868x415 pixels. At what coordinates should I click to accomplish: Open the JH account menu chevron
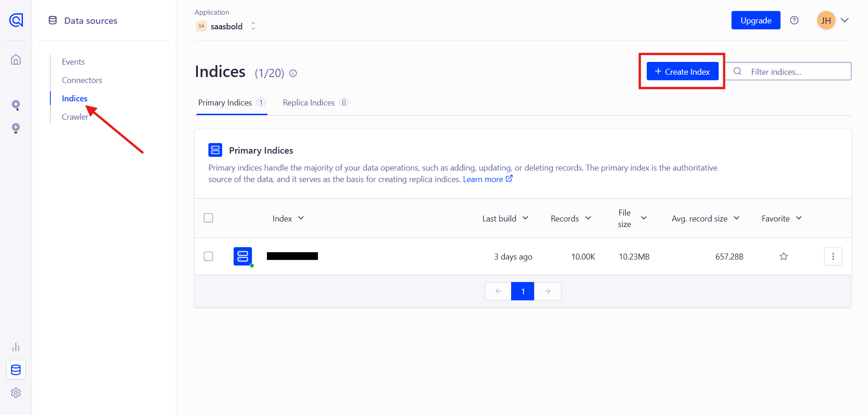[x=845, y=20]
